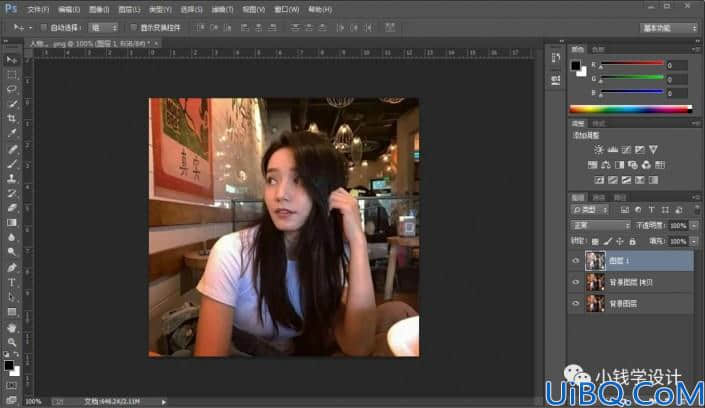Viewport: 705px width, 408px height.
Task: Select the Eyedropper tool
Action: pyautogui.click(x=12, y=133)
